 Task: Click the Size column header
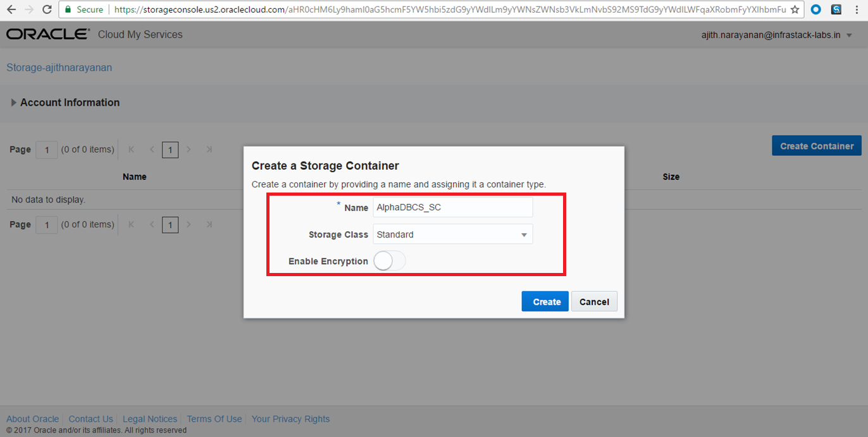(x=671, y=177)
